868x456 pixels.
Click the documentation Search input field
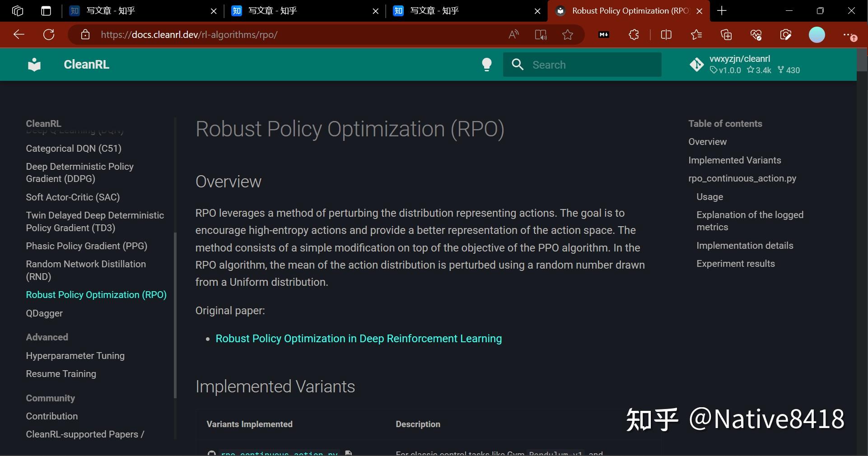(x=587, y=65)
